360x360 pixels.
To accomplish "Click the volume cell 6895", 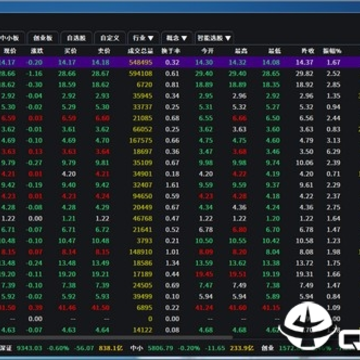I will (x=144, y=308).
